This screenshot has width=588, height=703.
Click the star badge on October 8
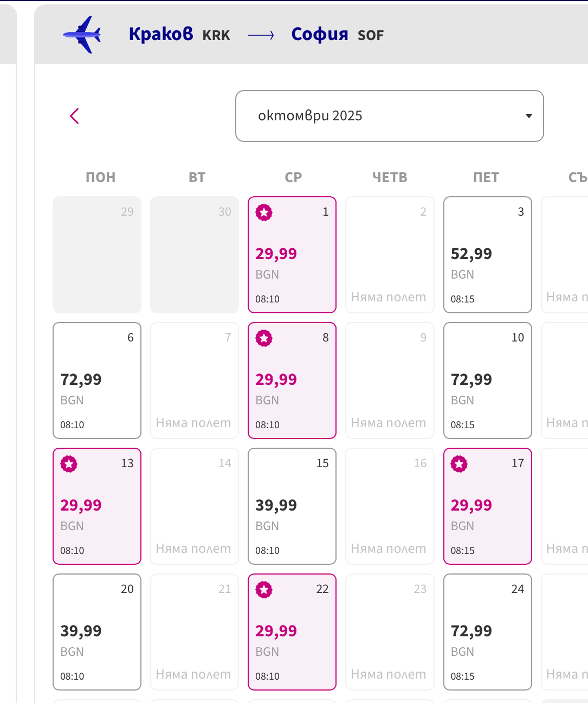(264, 338)
